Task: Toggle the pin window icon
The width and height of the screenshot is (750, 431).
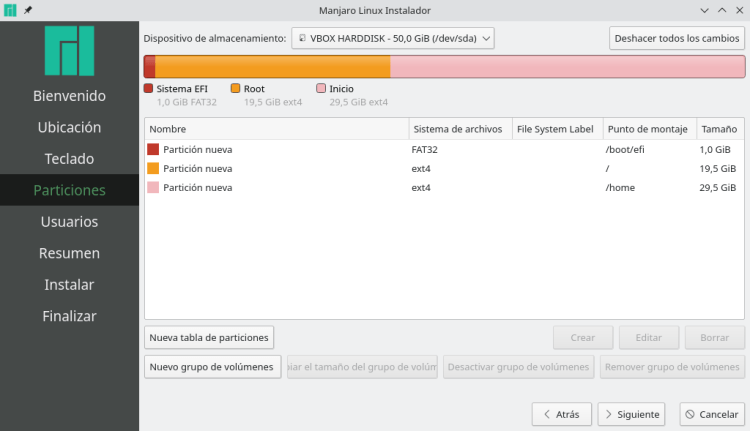Action: [28, 10]
